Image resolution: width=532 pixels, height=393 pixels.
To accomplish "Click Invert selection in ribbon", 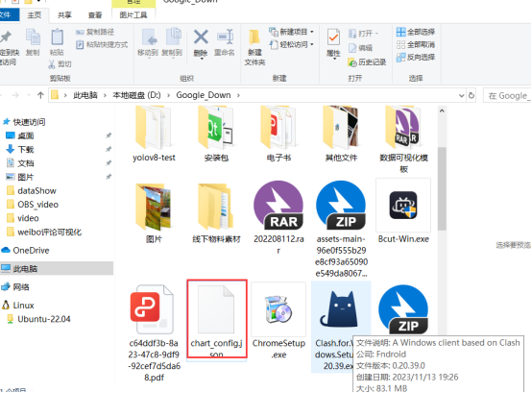I will click(x=416, y=57).
